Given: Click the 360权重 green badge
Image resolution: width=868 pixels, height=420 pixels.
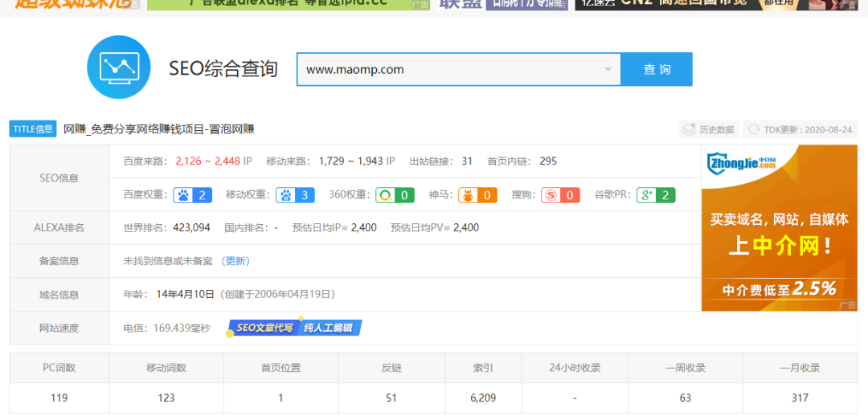Looking at the screenshot, I should point(395,195).
